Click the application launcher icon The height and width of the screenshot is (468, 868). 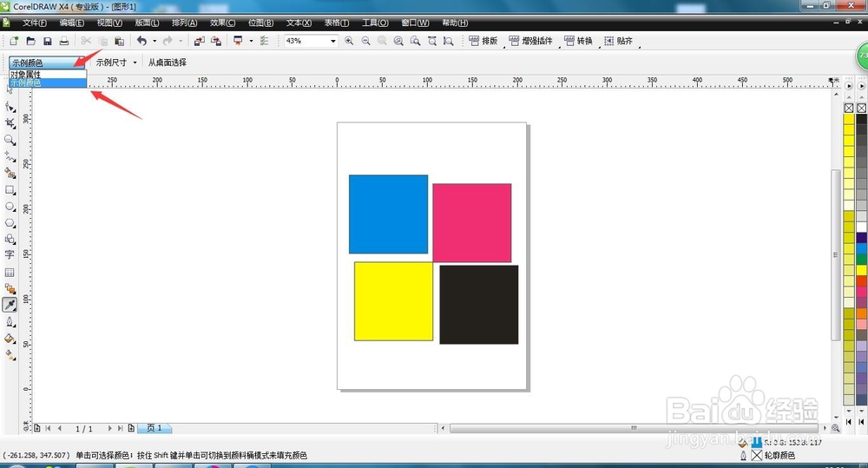[x=238, y=41]
